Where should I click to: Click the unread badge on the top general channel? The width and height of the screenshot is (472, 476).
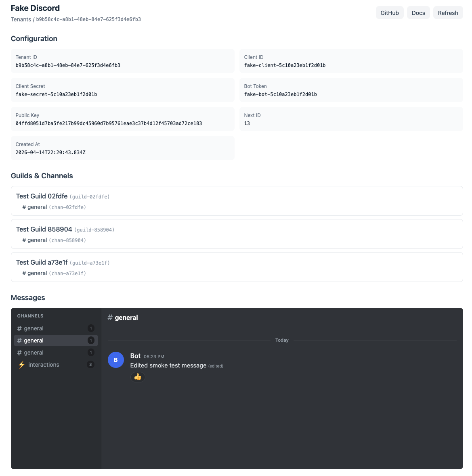(90, 328)
